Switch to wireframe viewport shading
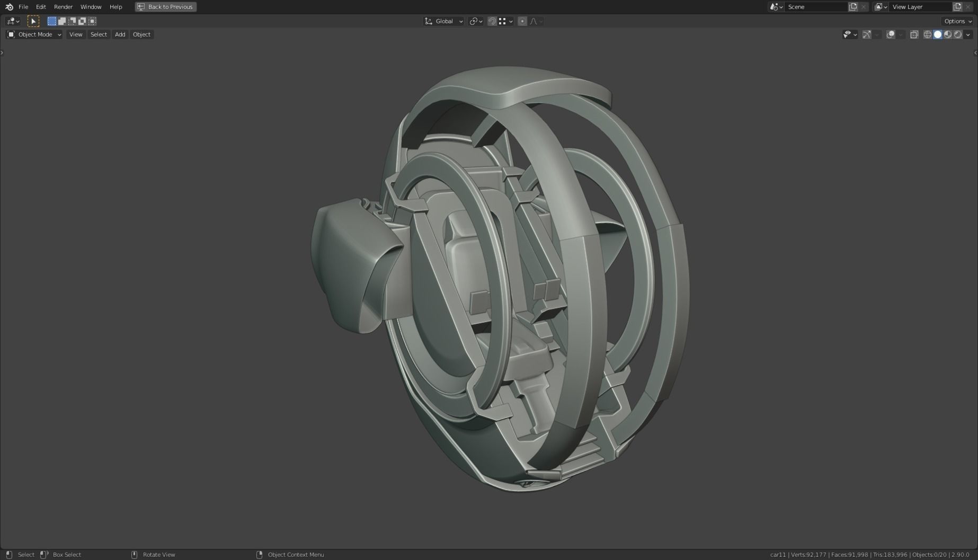Screen dimensions: 978x560 point(928,34)
